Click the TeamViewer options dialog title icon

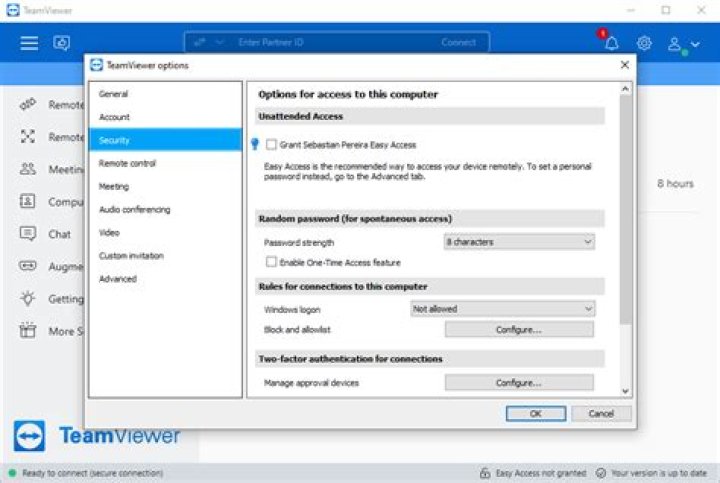click(96, 65)
